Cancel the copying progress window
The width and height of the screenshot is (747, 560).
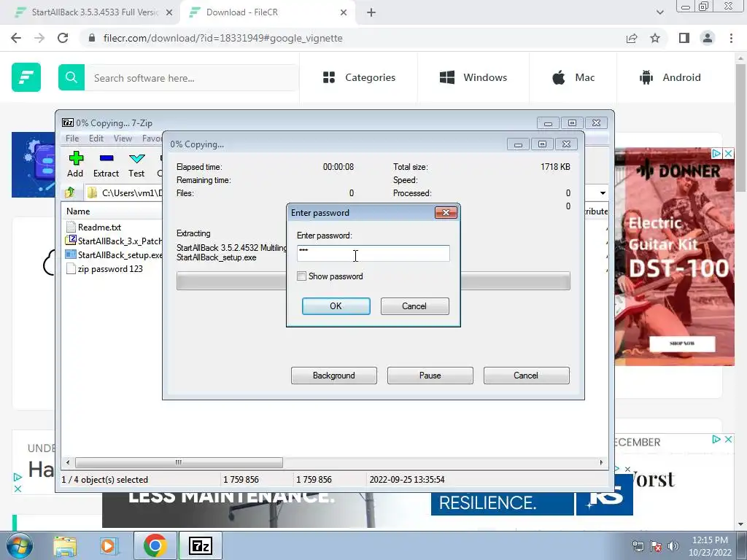527,376
